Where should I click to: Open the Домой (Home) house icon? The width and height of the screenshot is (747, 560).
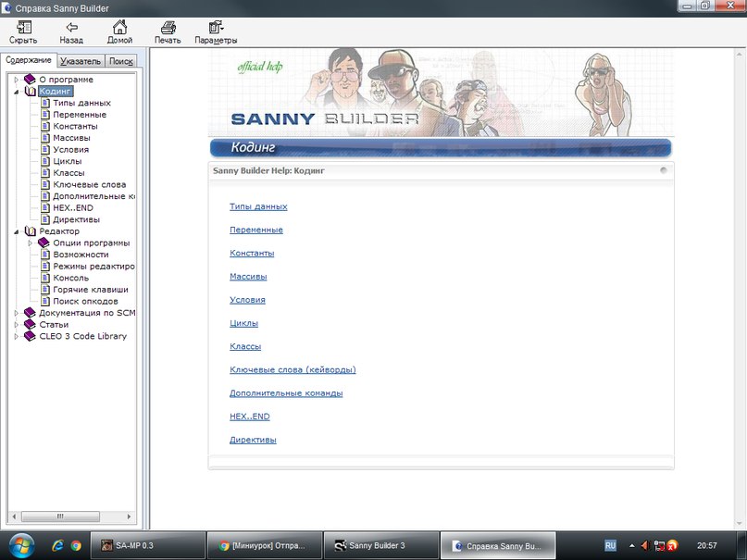tap(119, 27)
